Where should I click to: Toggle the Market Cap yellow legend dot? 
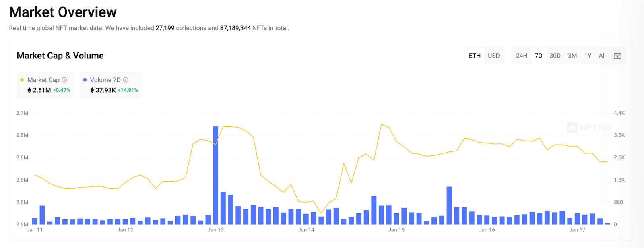pyautogui.click(x=22, y=80)
